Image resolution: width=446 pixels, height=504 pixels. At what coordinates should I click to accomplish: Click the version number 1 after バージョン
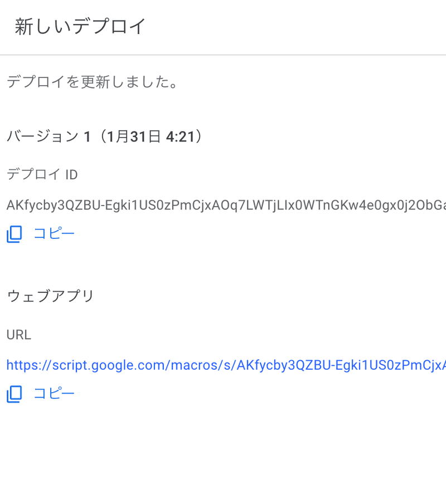click(87, 136)
